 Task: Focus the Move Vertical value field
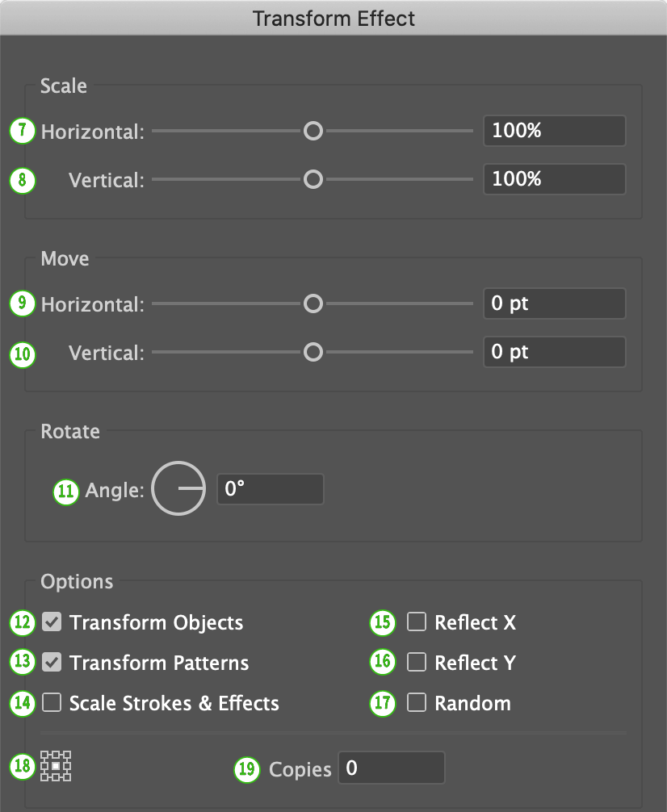pos(554,352)
